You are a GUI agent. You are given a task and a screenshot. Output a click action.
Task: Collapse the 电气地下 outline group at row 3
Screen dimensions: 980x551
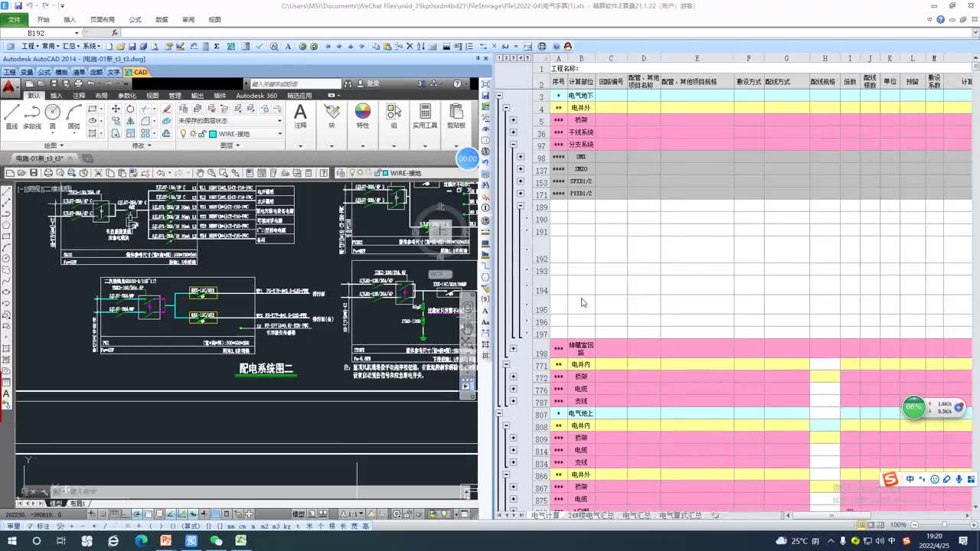pos(499,96)
